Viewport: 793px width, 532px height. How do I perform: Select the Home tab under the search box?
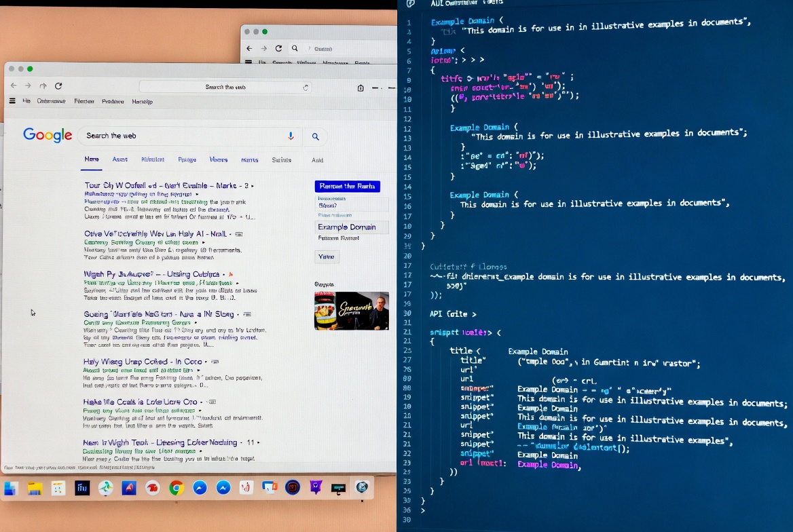92,159
